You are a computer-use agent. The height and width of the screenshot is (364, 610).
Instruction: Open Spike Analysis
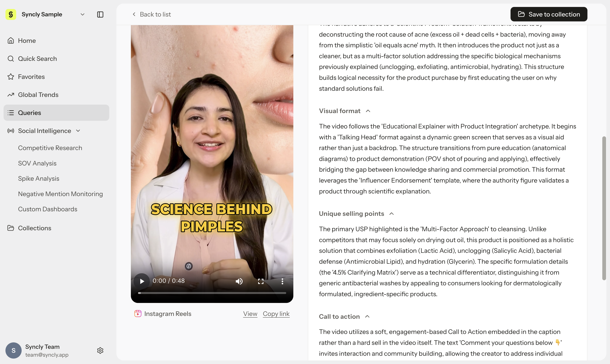point(39,179)
